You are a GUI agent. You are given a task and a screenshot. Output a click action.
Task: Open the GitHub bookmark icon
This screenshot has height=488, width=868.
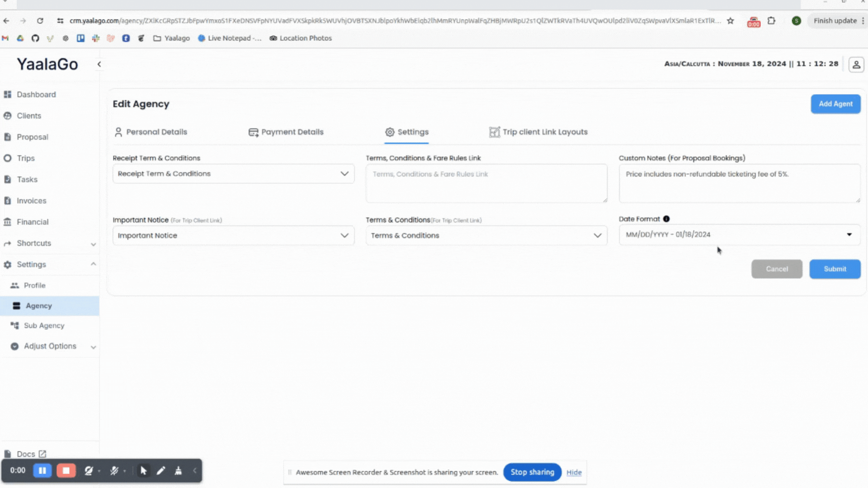(35, 38)
